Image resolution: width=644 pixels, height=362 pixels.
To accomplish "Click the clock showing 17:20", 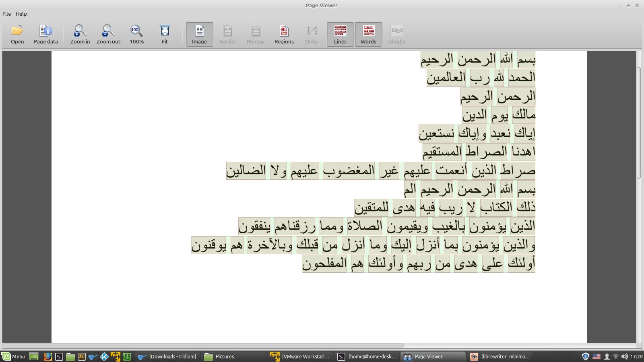I will coord(636,356).
